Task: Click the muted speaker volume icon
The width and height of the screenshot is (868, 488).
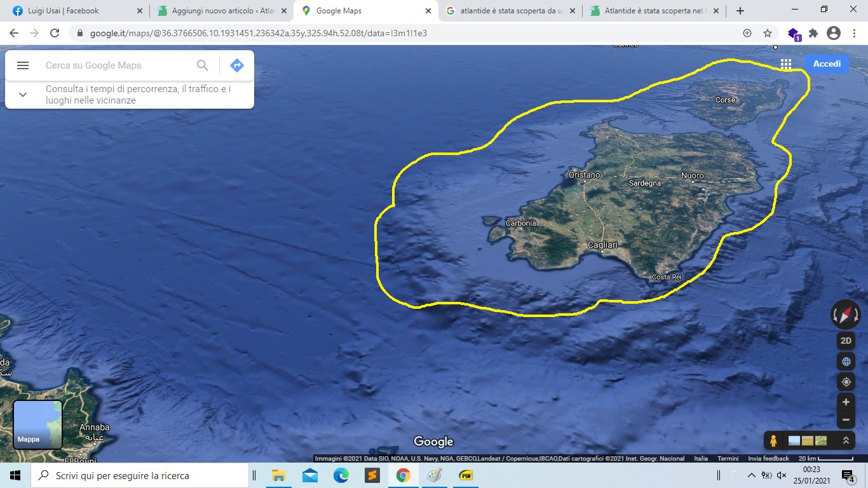Action: pos(782,475)
